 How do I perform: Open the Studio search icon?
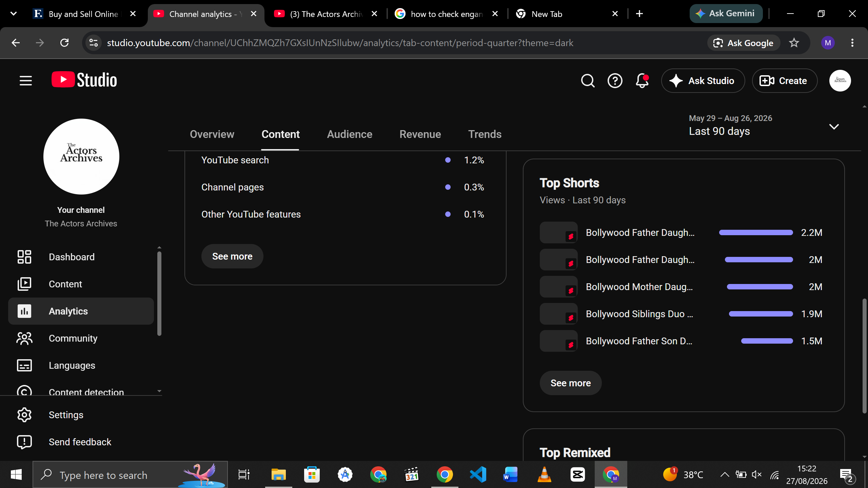[588, 81]
